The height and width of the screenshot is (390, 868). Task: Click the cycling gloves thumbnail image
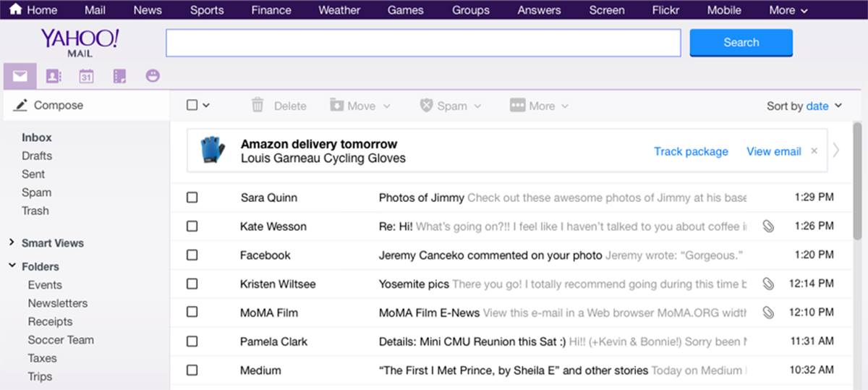coord(213,151)
